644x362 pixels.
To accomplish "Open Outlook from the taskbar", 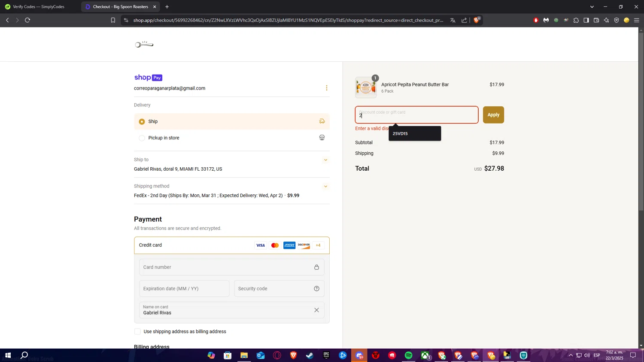I will 261,356.
